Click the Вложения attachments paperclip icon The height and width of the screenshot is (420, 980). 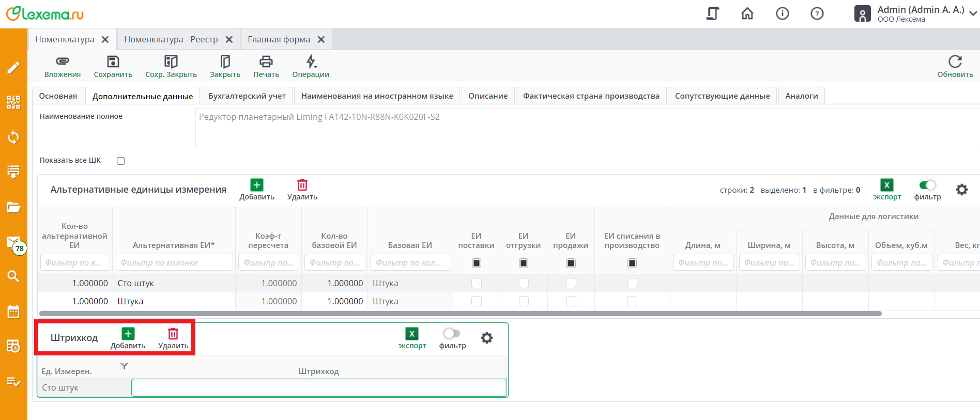pos(63,61)
